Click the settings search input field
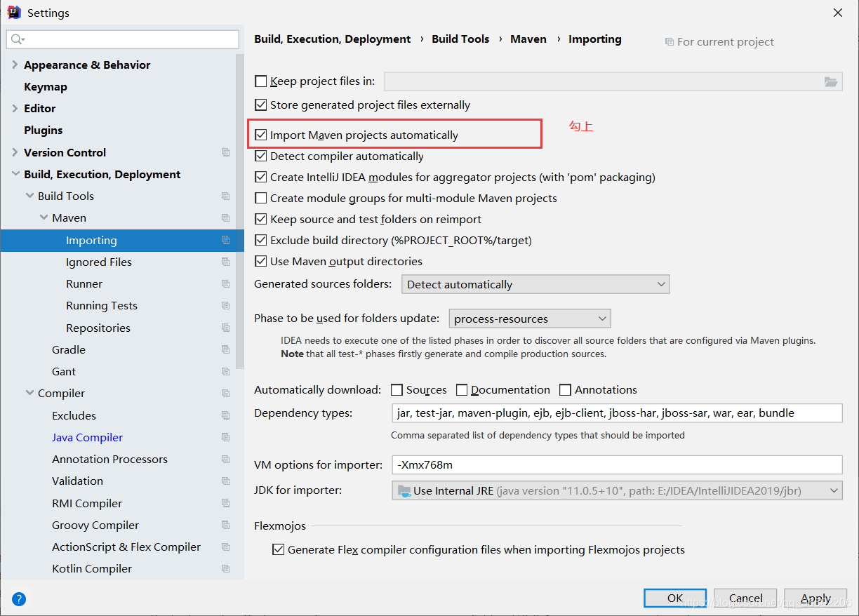859x616 pixels. click(123, 39)
